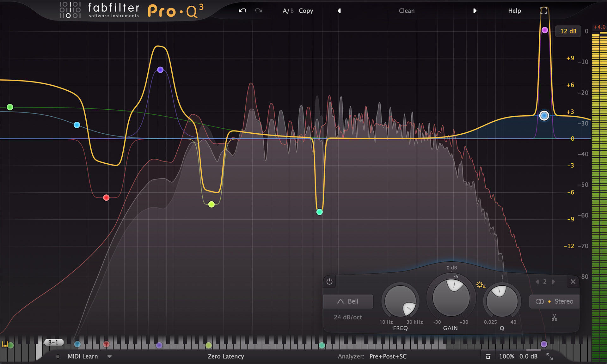Click green band marker at piano left end
Viewport: 607px width, 364px height.
pos(11,345)
